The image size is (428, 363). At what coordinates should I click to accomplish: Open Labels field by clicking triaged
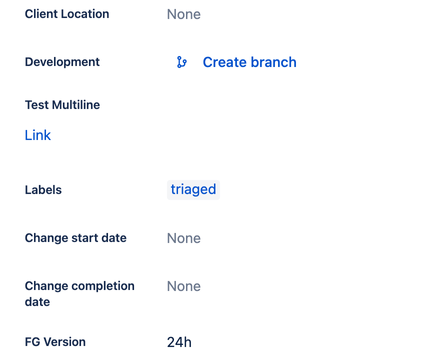(x=193, y=190)
